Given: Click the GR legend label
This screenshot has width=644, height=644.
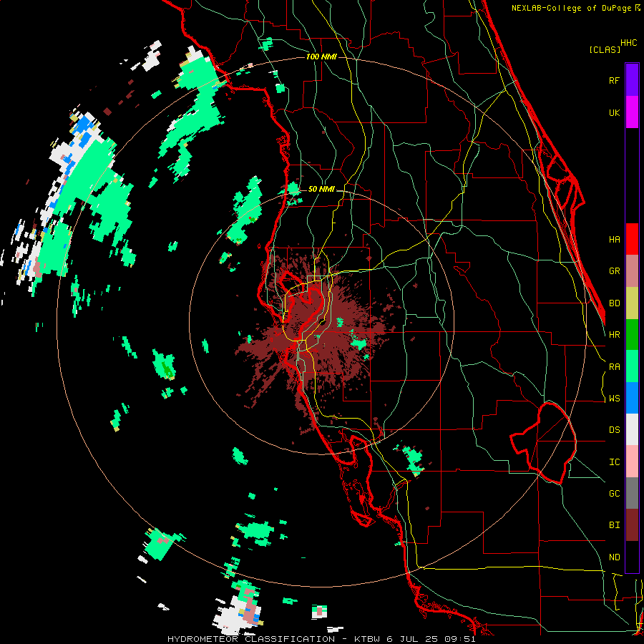Looking at the screenshot, I should pyautogui.click(x=614, y=271).
